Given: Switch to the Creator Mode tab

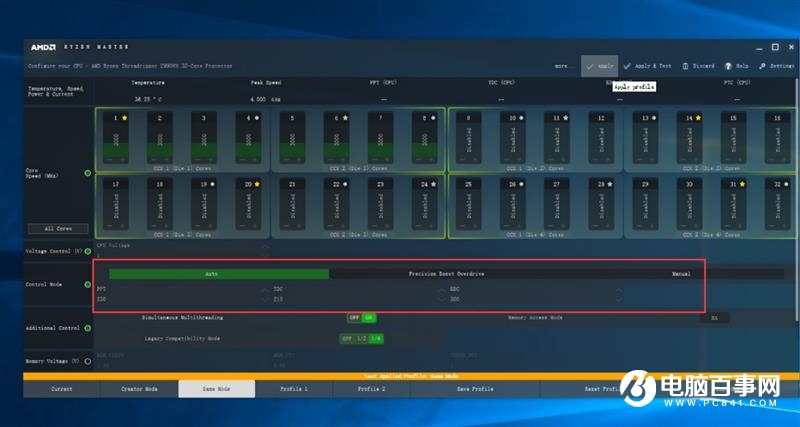Looking at the screenshot, I should 138,388.
